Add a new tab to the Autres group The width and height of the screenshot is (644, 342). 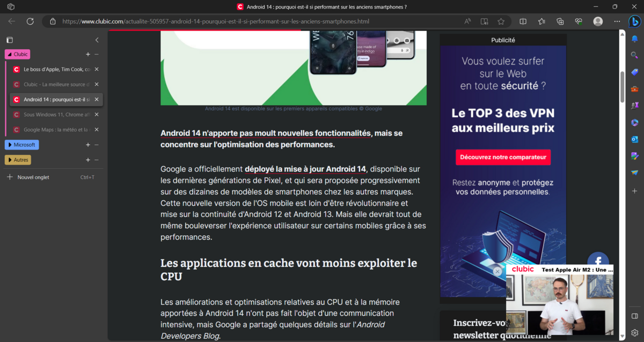coord(88,160)
